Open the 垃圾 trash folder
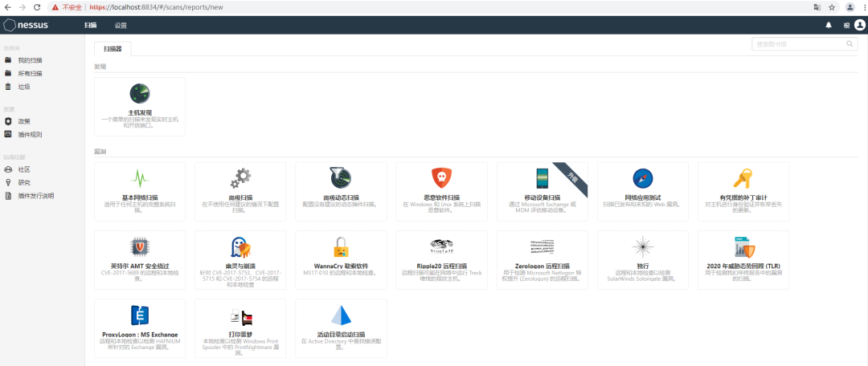The height and width of the screenshot is (366, 868). pos(24,87)
